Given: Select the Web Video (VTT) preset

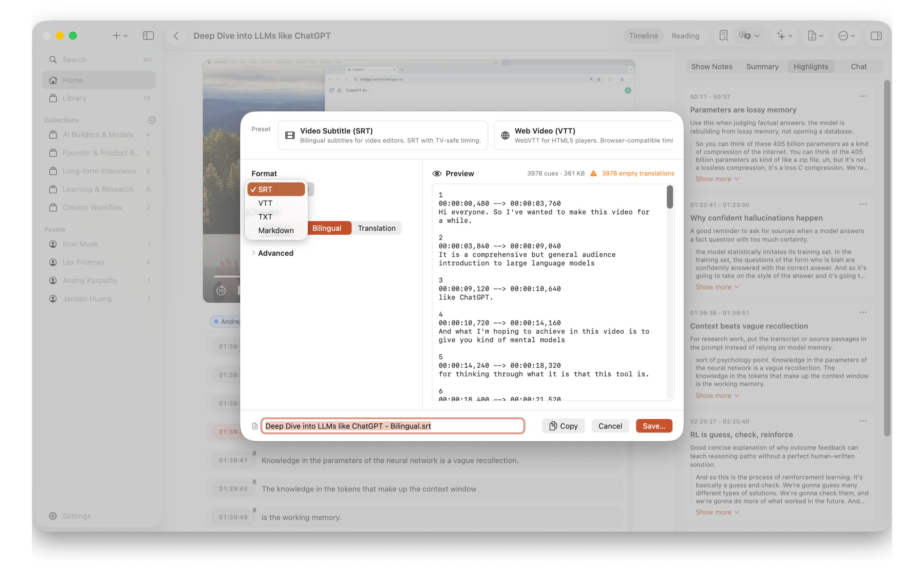Looking at the screenshot, I should (584, 135).
